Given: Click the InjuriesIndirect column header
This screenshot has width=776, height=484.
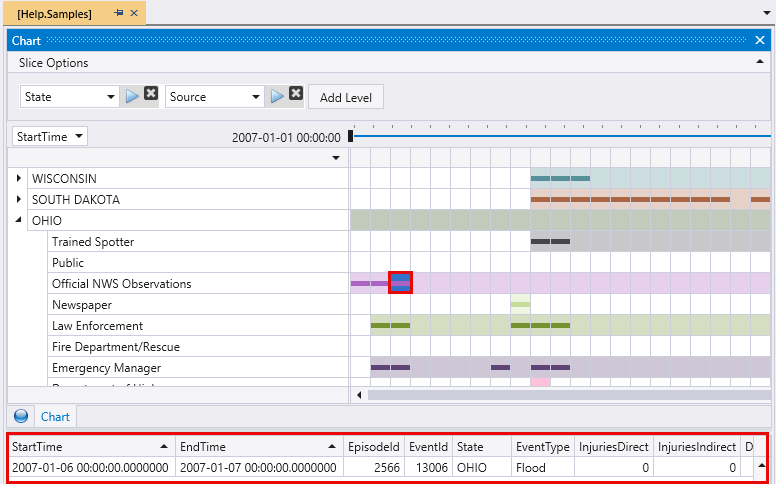Looking at the screenshot, I should (697, 446).
